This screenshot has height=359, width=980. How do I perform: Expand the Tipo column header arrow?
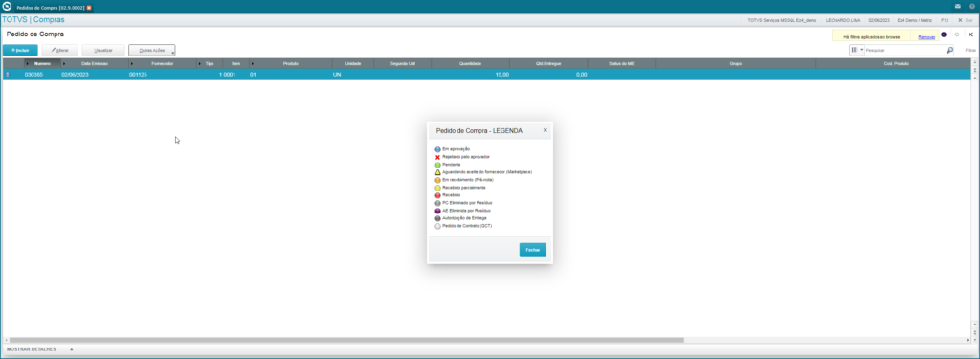[200, 64]
